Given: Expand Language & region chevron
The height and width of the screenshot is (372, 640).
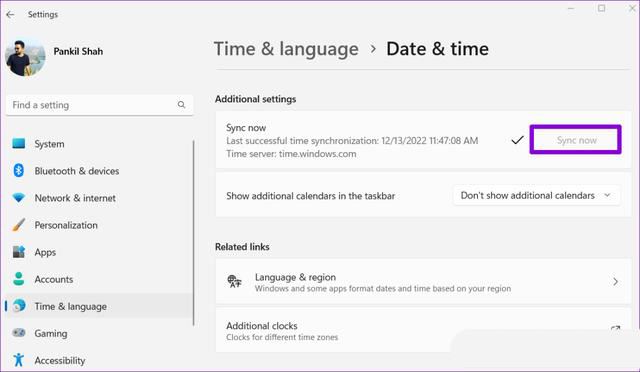Looking at the screenshot, I should pyautogui.click(x=615, y=281).
